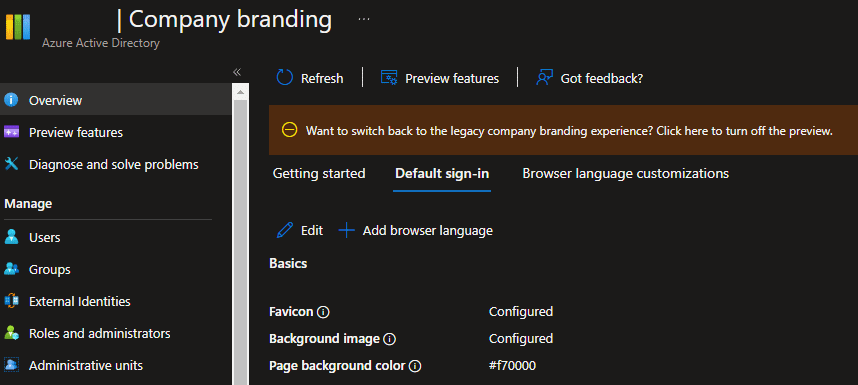Screen dimensions: 858x385
Task: Click the Basics section heading
Action: [288, 264]
